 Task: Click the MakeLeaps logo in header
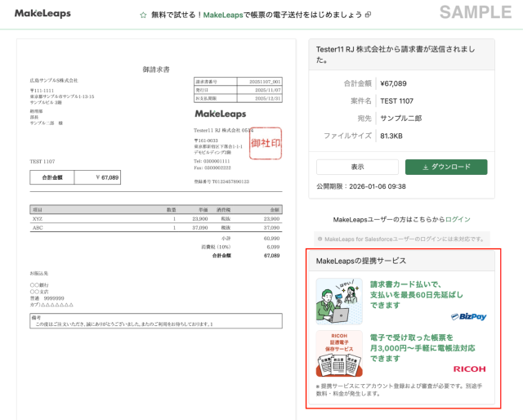pyautogui.click(x=42, y=14)
